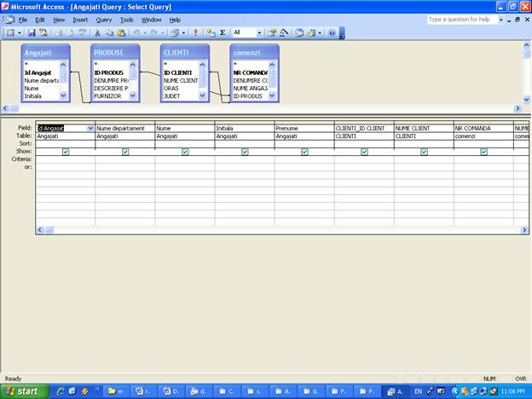Open the Edit menu
This screenshot has width=532, height=399.
coord(40,20)
